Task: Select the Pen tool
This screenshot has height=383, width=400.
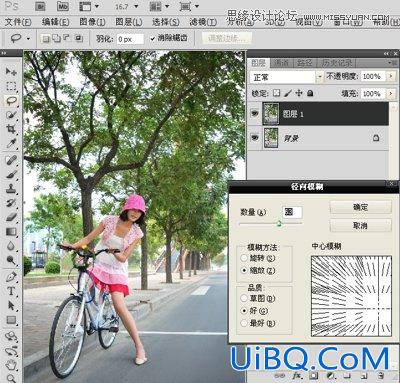Action: tap(11, 277)
